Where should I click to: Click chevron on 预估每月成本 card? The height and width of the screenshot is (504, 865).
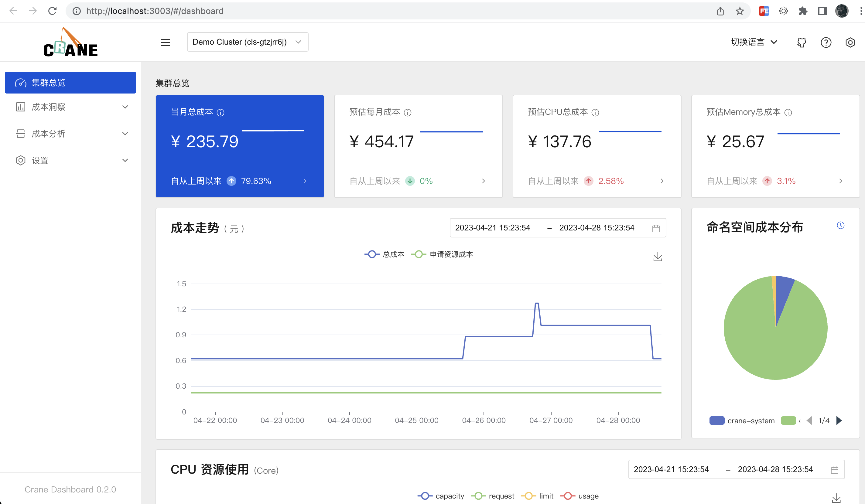[x=483, y=181]
